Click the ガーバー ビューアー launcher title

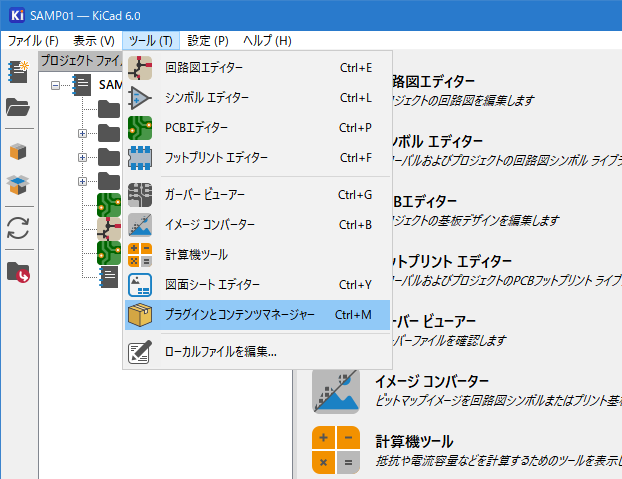coord(434,321)
